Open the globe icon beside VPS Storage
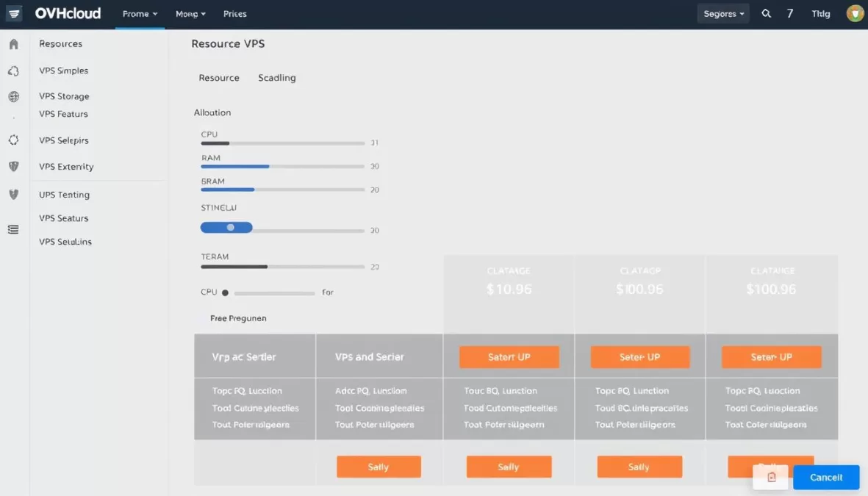Viewport: 868px width, 496px height. click(x=12, y=96)
